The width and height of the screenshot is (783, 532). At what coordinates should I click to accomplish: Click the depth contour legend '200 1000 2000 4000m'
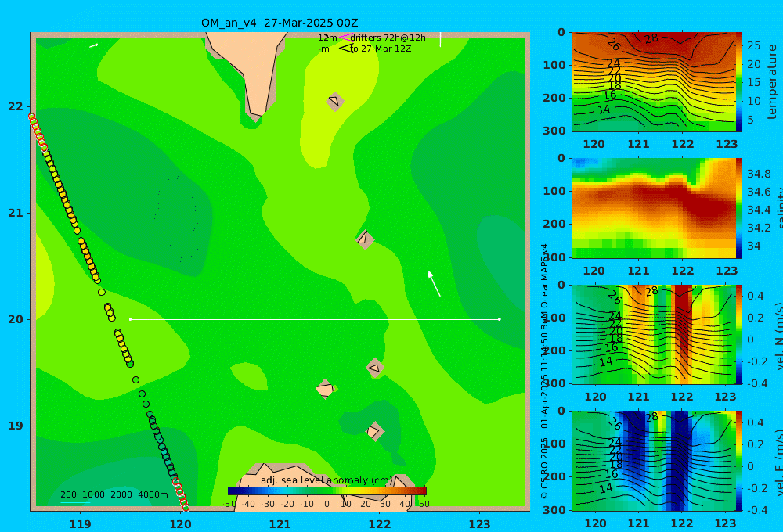[x=114, y=494]
